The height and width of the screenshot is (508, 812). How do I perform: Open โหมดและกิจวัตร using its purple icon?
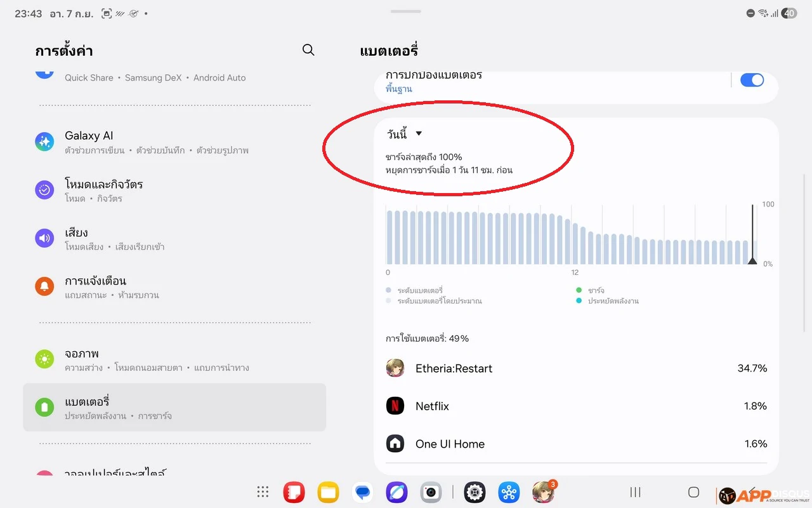[44, 190]
